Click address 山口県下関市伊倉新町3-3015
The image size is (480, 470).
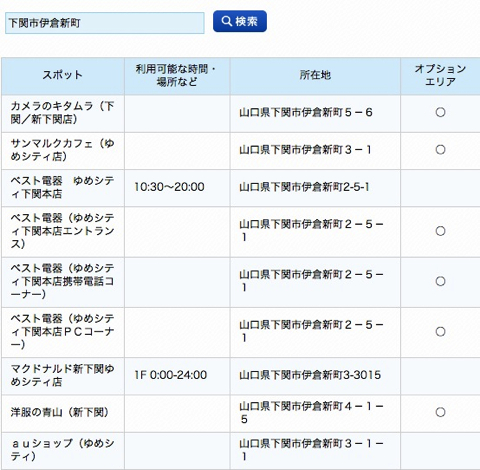coord(310,375)
